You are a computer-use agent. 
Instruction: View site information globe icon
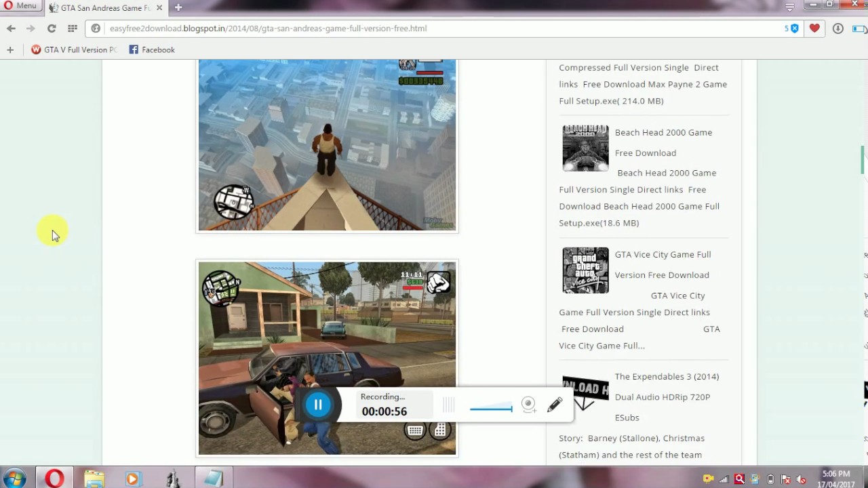(96, 28)
